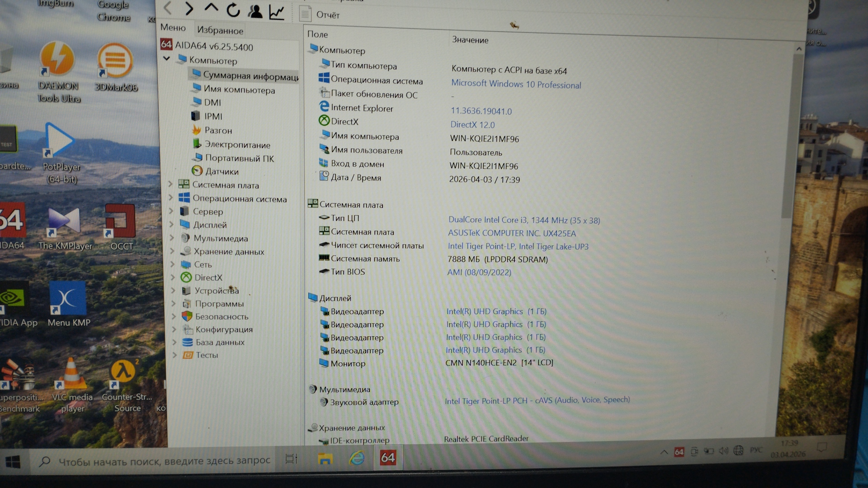Expand the Тесты tree node
This screenshot has height=488, width=868.
(175, 355)
